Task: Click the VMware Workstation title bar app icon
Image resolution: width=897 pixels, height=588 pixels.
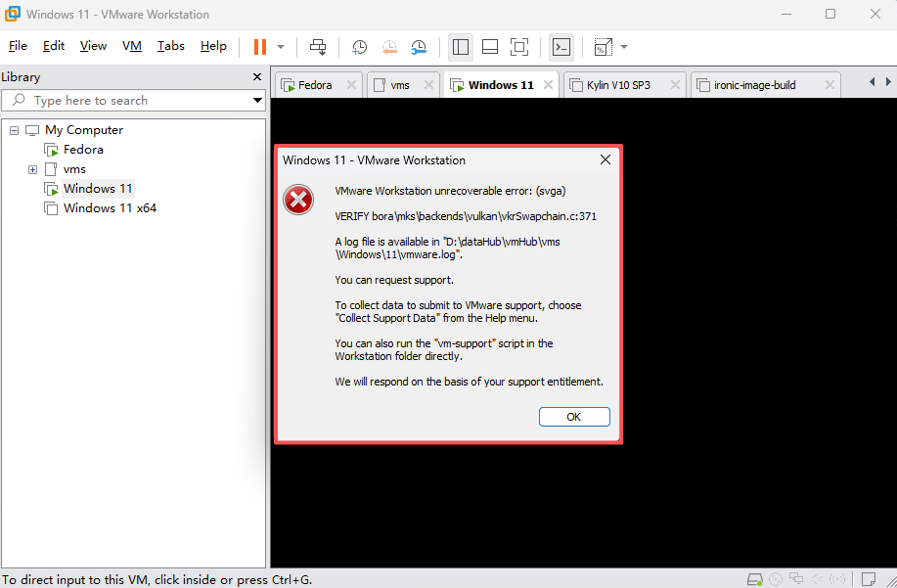Action: [x=13, y=14]
